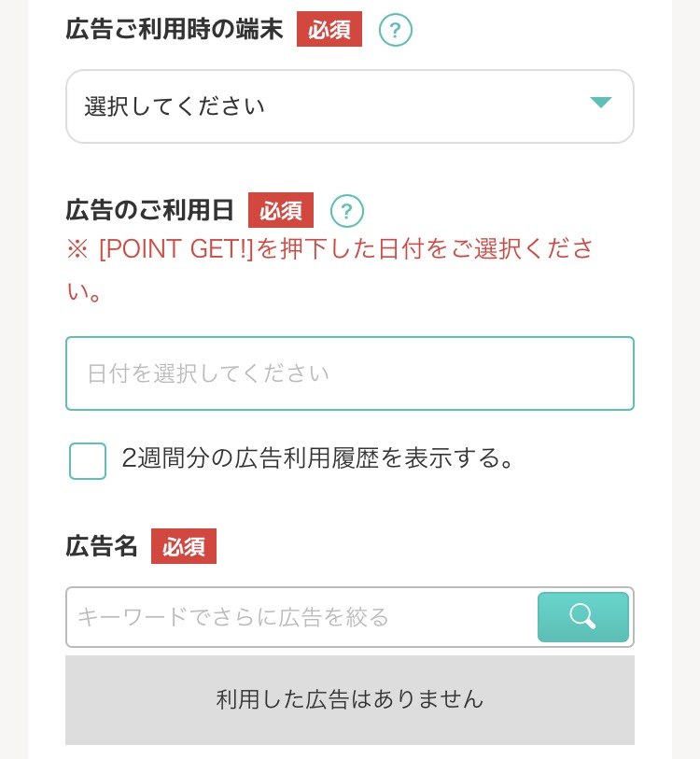Image resolution: width=700 pixels, height=759 pixels.
Task: Click the 利用した広告はありません result box
Action: [x=349, y=699]
